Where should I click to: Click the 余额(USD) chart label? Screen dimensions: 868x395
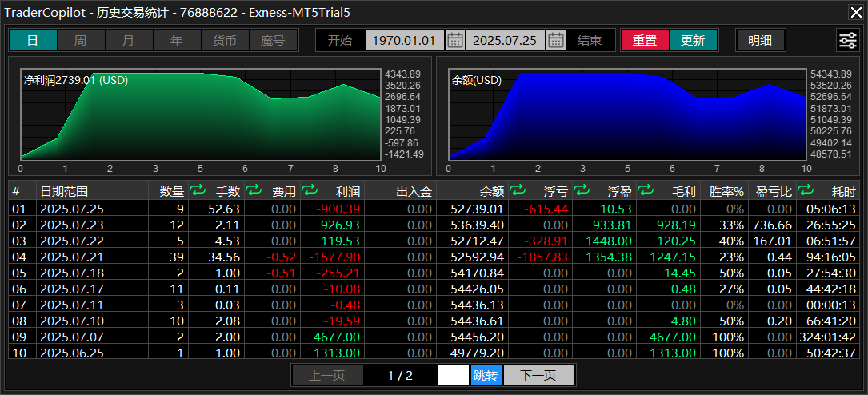[477, 80]
